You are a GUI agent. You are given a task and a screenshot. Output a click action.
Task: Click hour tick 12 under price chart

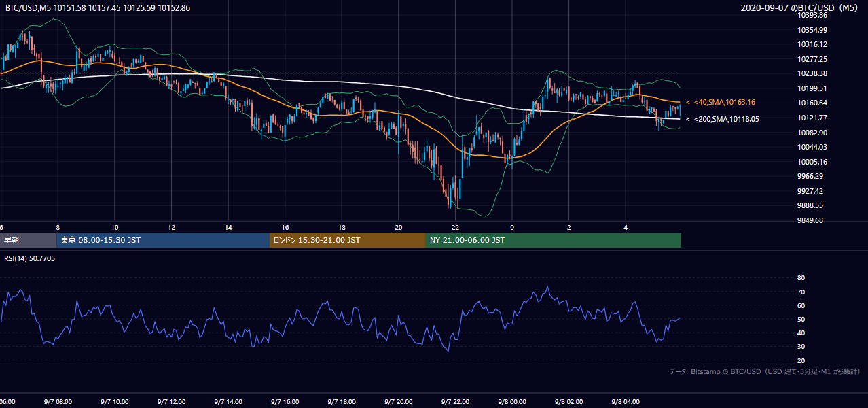[x=171, y=227]
